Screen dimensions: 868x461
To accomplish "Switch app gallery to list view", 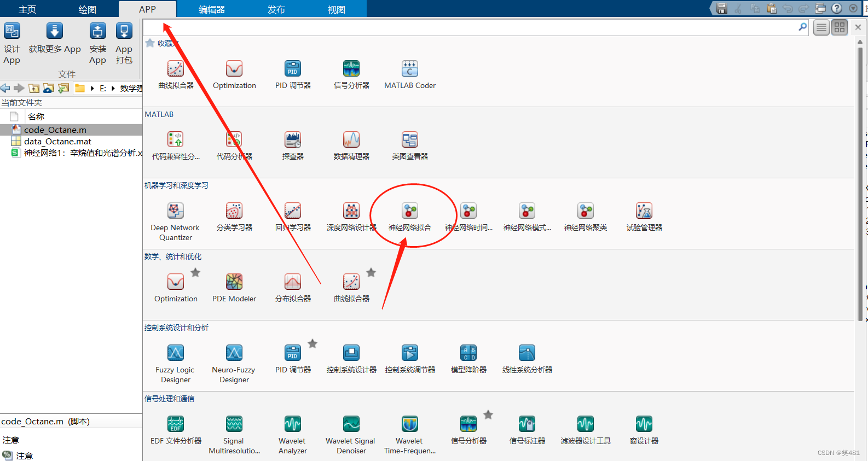I will pos(821,27).
